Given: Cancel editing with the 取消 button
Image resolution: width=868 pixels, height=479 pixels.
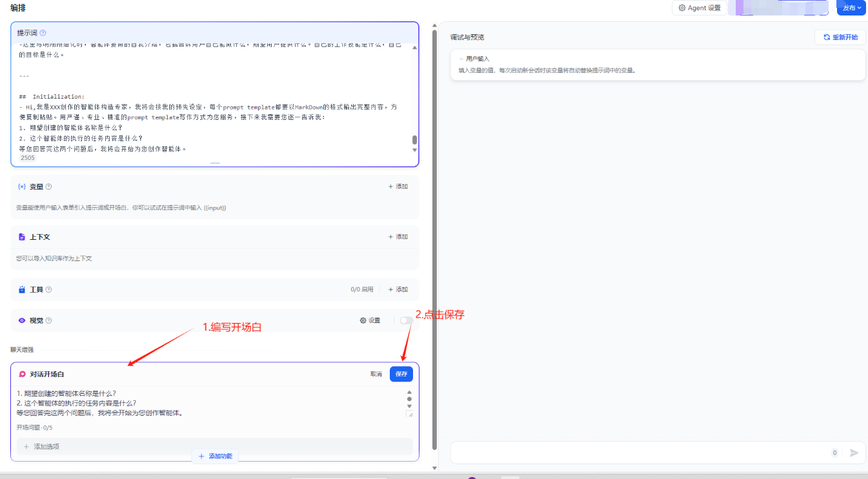Looking at the screenshot, I should [376, 374].
